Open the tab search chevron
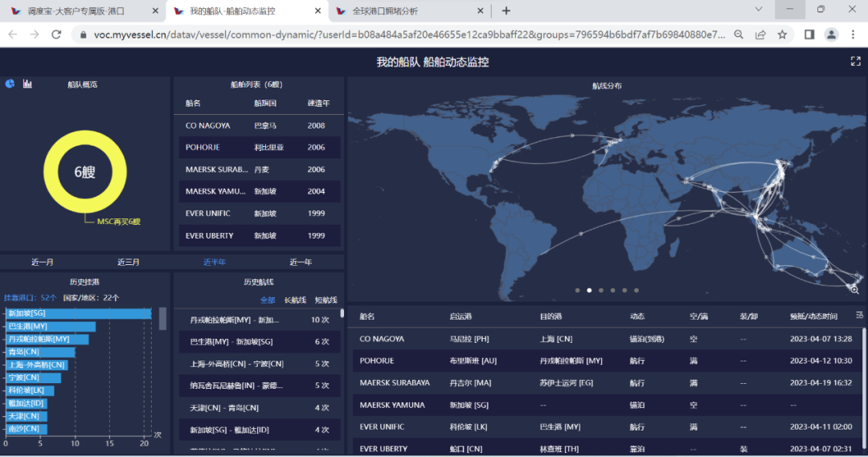The height and width of the screenshot is (457, 868). point(759,10)
